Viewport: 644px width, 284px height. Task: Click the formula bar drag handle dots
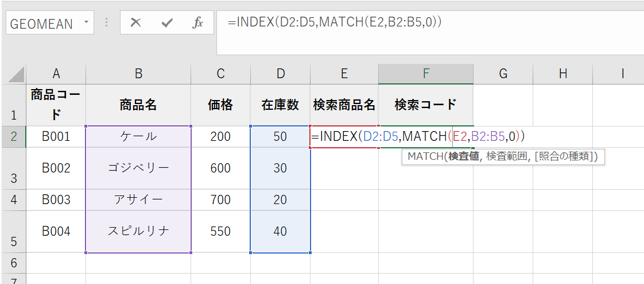point(106,23)
